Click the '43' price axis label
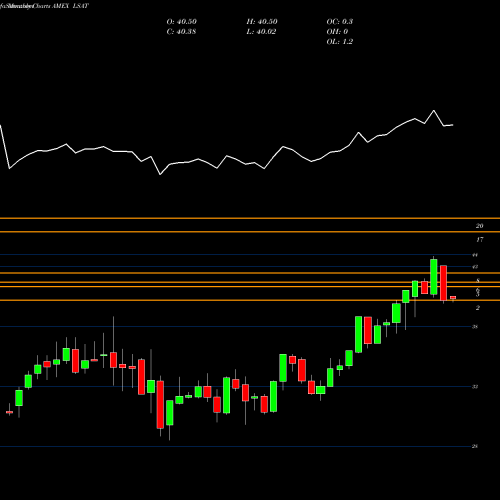The image size is (500, 500). pyautogui.click(x=475, y=267)
